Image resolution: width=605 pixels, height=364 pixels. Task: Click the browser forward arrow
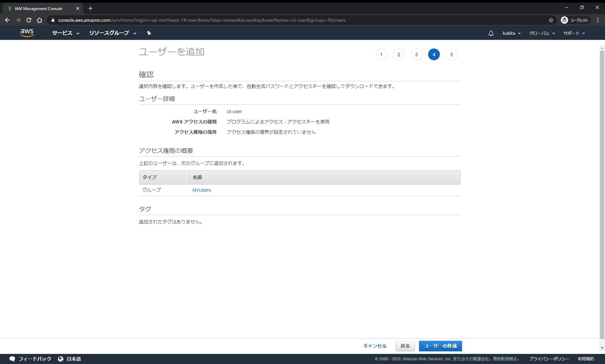pos(18,20)
